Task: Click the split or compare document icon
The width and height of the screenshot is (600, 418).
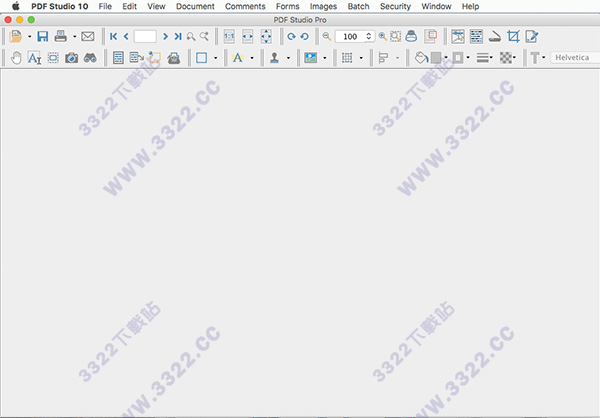Action: [x=458, y=36]
